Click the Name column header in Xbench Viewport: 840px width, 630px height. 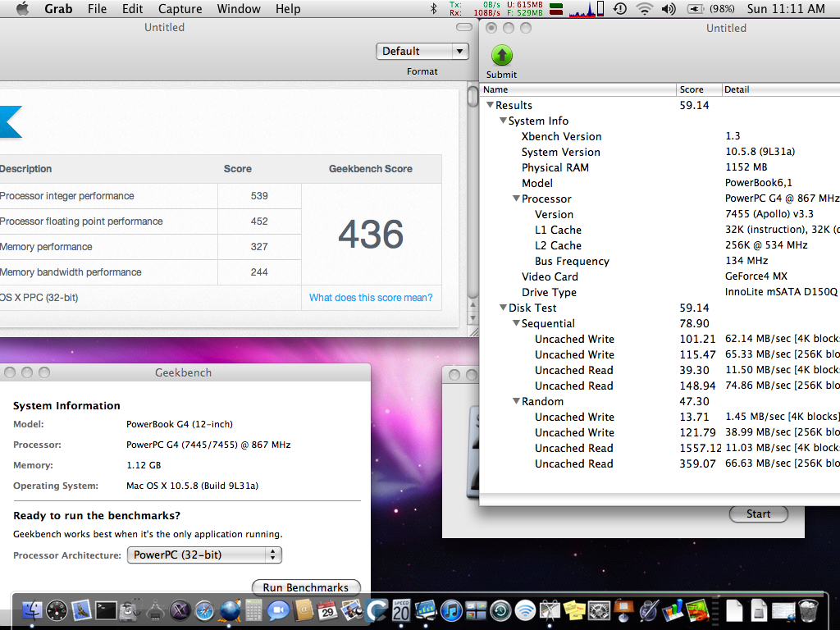578,89
